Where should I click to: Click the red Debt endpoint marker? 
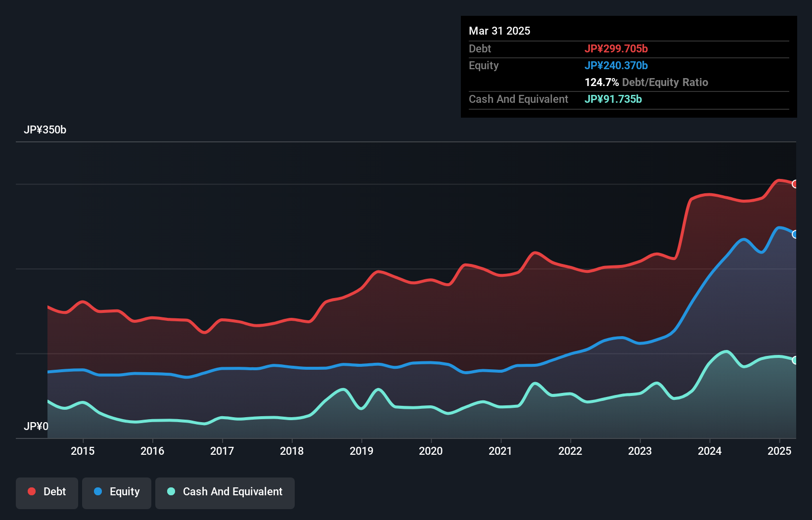(795, 184)
